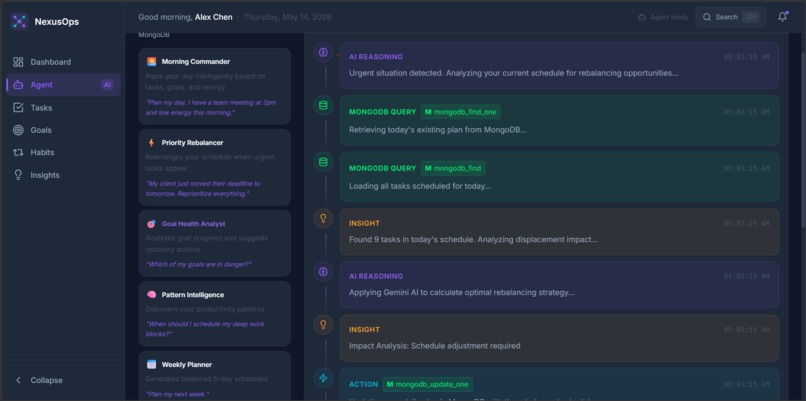
Task: Click the Agent ready status indicator
Action: click(663, 17)
